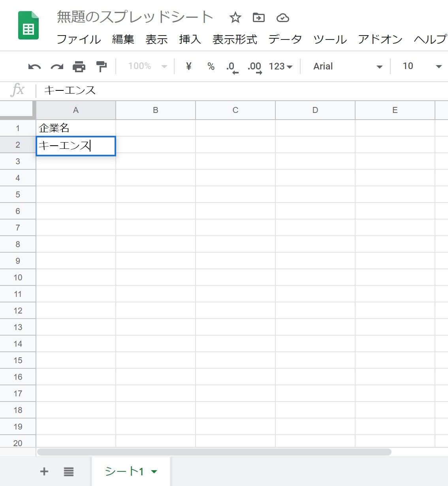Open the 100% zoom dropdown

pyautogui.click(x=147, y=66)
